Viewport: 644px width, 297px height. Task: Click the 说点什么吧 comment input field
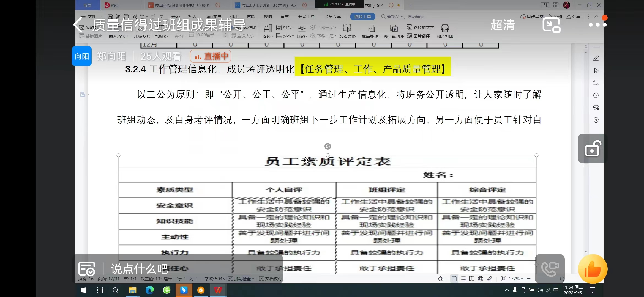[139, 269]
